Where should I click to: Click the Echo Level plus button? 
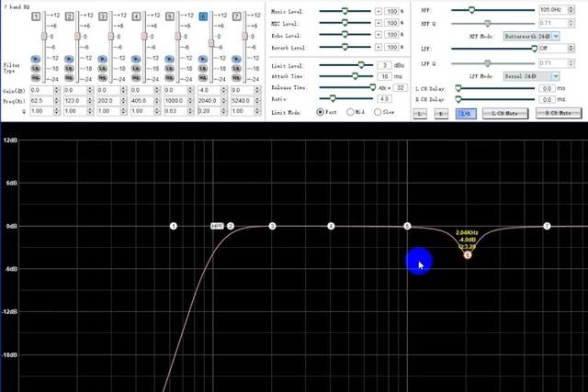(379, 35)
